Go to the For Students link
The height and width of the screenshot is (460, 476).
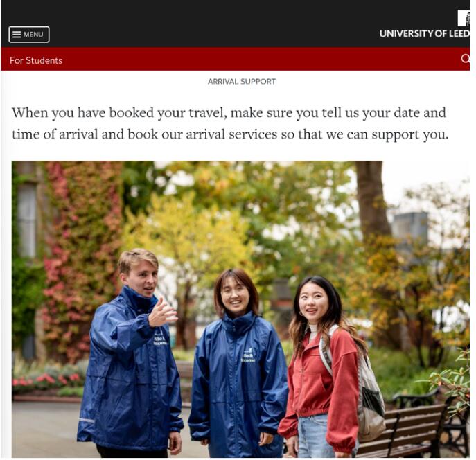(x=36, y=60)
